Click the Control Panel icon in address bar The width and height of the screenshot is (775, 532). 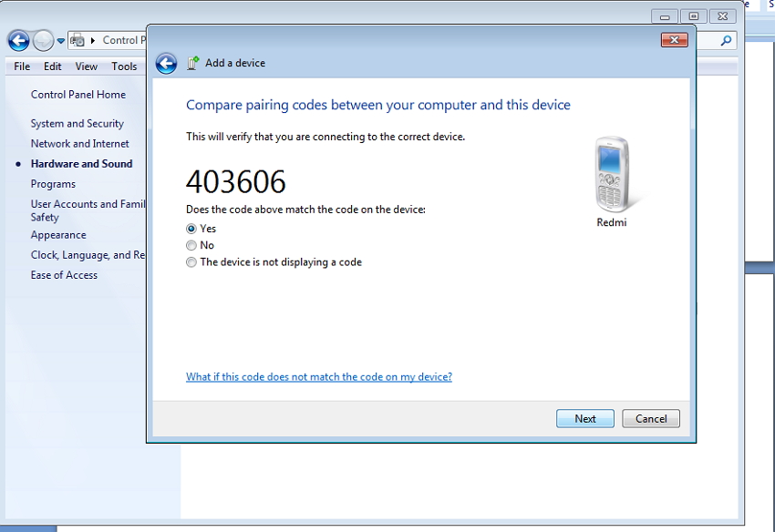point(78,40)
